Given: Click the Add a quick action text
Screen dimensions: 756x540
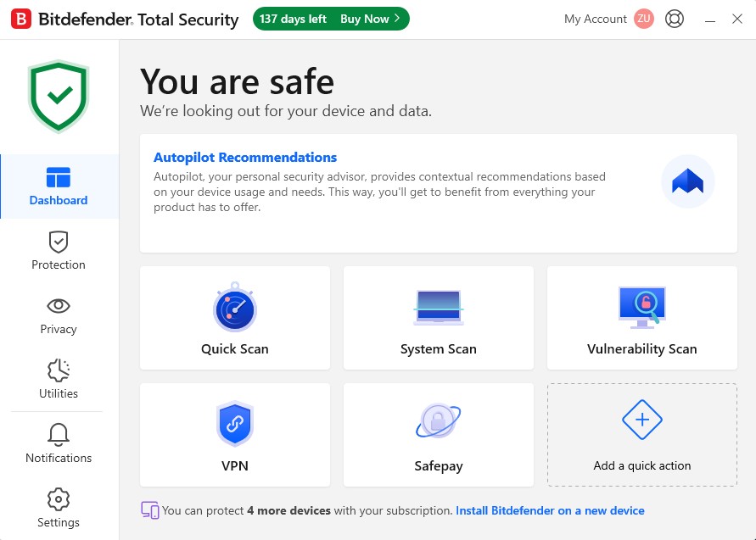Looking at the screenshot, I should (642, 465).
